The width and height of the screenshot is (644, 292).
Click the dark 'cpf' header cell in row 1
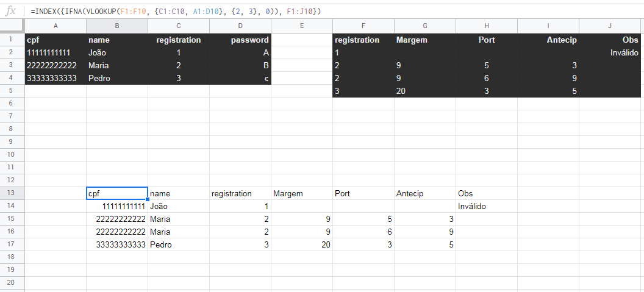pos(55,40)
